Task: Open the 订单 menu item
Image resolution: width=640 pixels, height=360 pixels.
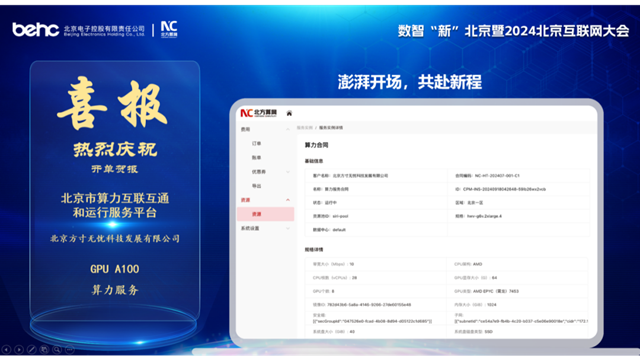Action: [256, 144]
